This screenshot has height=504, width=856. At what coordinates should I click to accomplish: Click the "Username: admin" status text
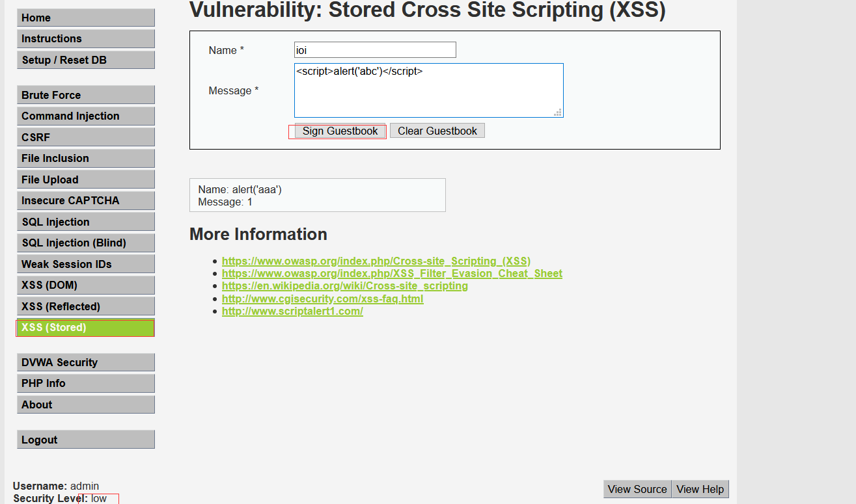56,486
